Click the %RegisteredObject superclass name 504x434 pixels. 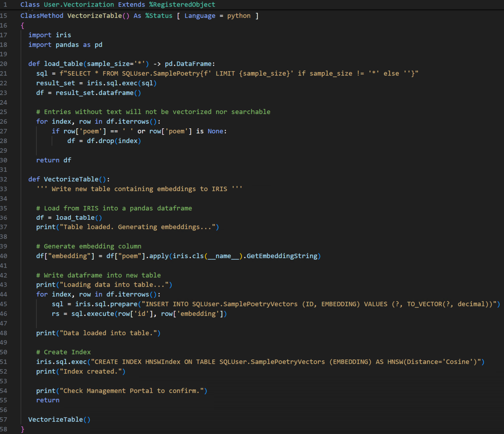click(x=182, y=5)
